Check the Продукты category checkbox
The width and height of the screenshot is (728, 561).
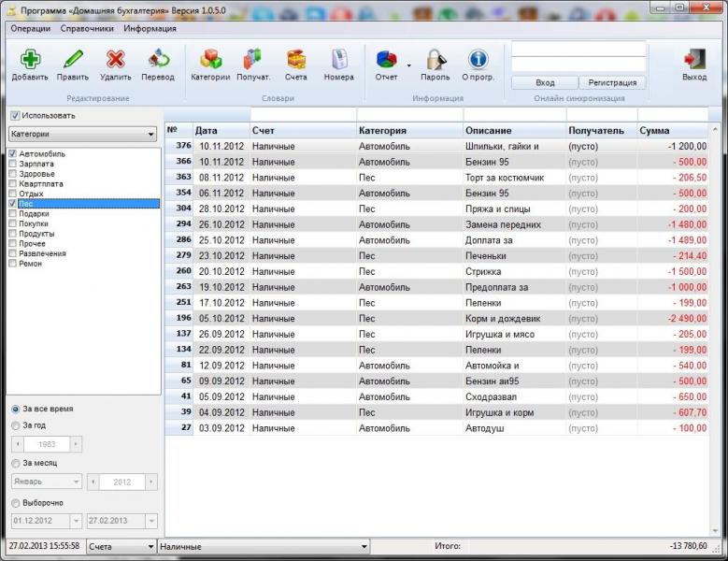(12, 234)
